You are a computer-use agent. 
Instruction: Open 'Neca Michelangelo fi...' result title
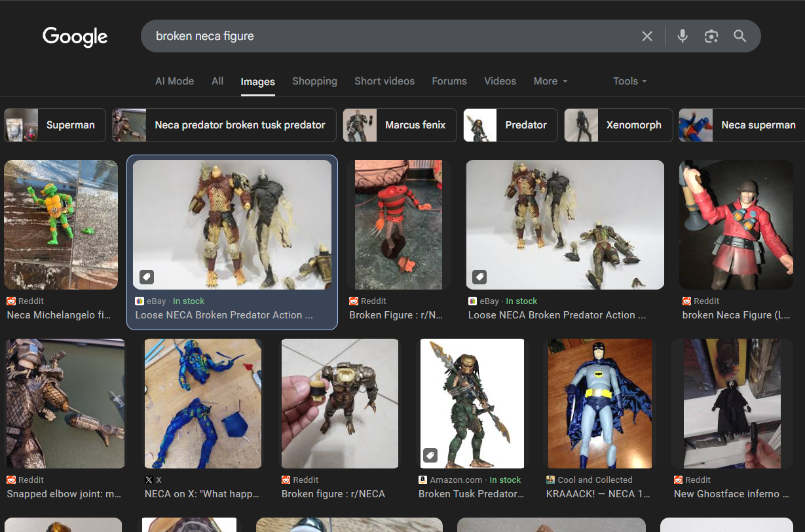pos(59,315)
